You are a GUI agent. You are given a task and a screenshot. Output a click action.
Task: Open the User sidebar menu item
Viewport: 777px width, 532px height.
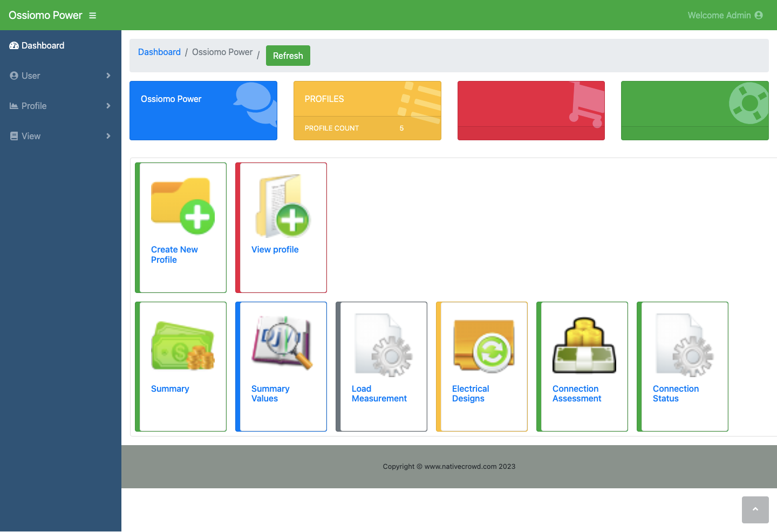coord(60,76)
